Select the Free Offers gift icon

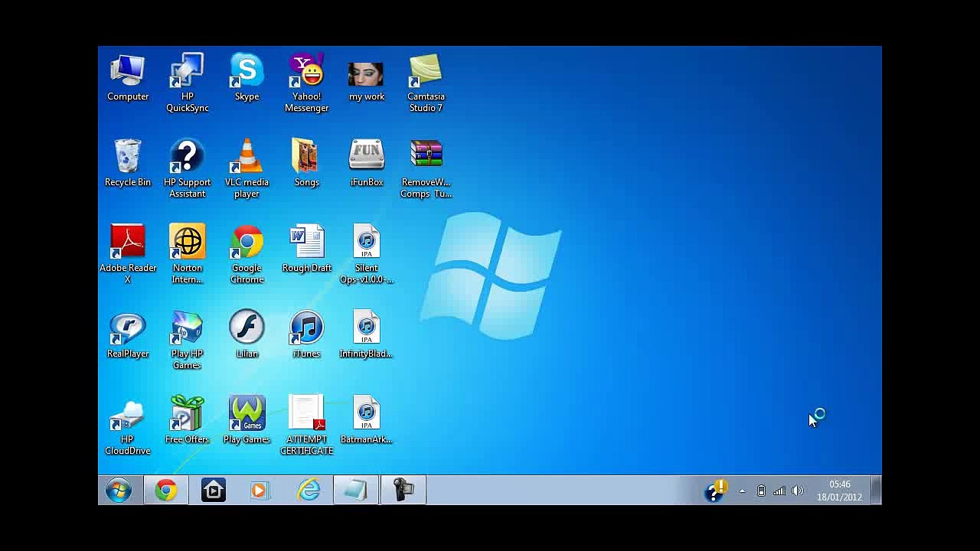187,419
